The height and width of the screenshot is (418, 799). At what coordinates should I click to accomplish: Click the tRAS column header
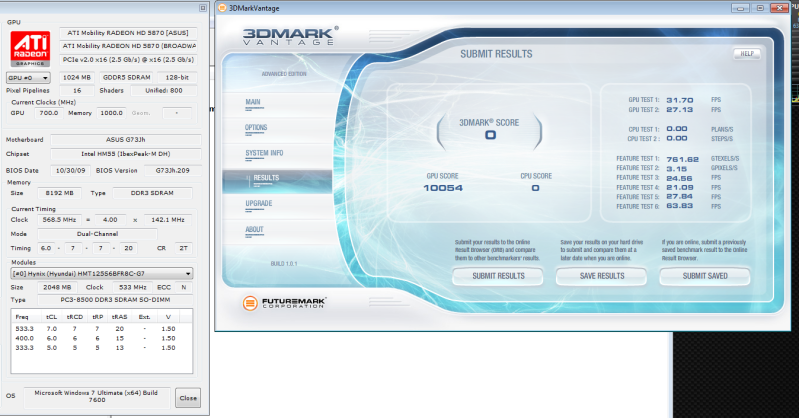click(119, 317)
